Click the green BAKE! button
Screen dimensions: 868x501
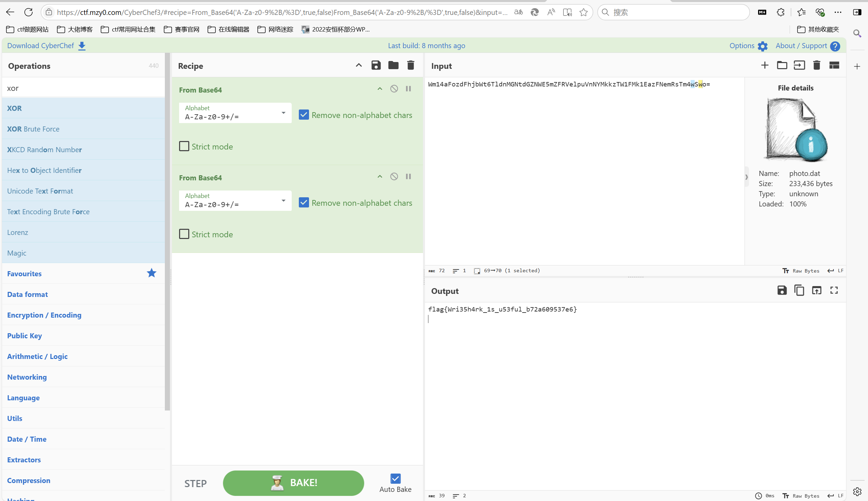click(x=293, y=483)
